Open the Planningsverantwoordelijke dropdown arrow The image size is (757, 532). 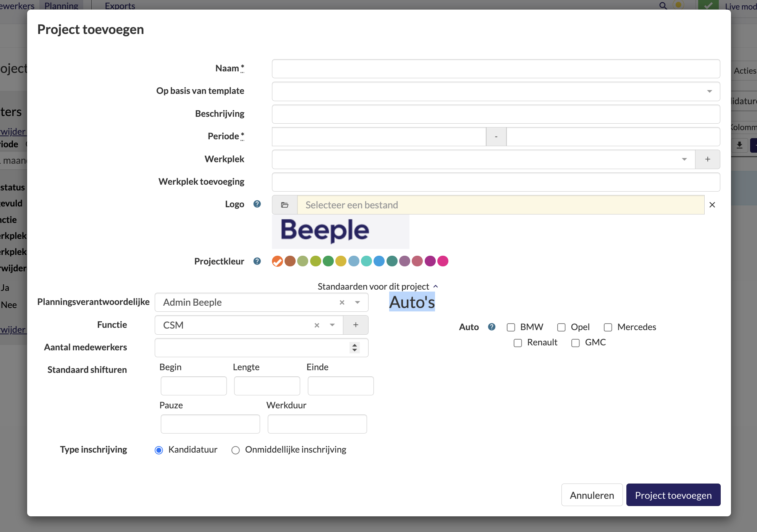pyautogui.click(x=357, y=302)
